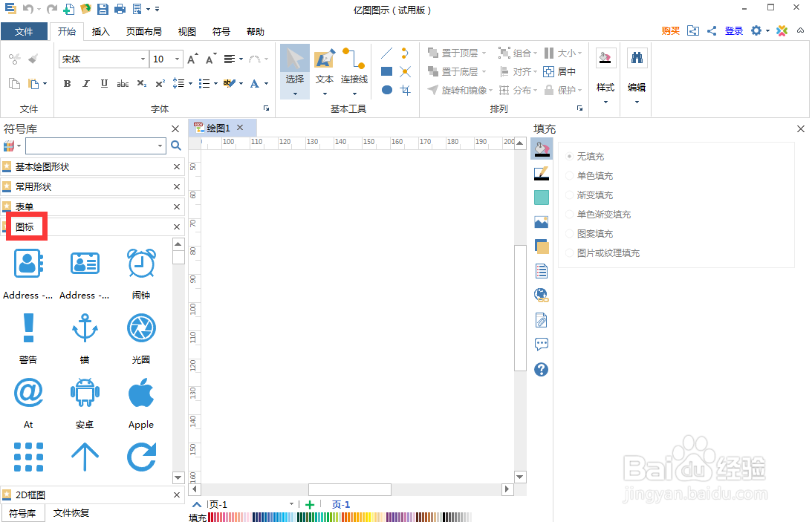
Task: Pick the grid of dots symbol
Action: pyautogui.click(x=28, y=457)
